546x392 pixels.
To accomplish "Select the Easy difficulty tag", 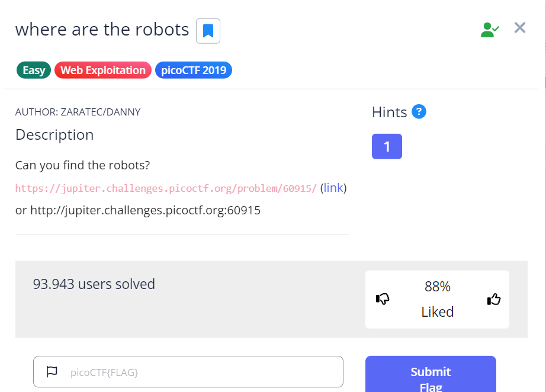I will [33, 70].
